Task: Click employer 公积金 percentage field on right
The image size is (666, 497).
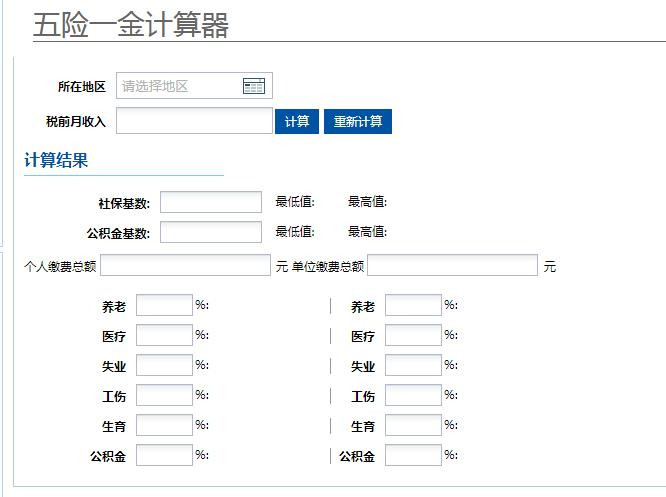Action: click(413, 455)
